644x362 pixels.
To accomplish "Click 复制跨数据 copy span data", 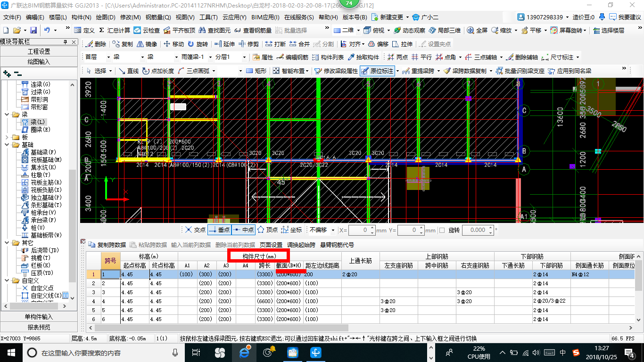I will 107,245.
